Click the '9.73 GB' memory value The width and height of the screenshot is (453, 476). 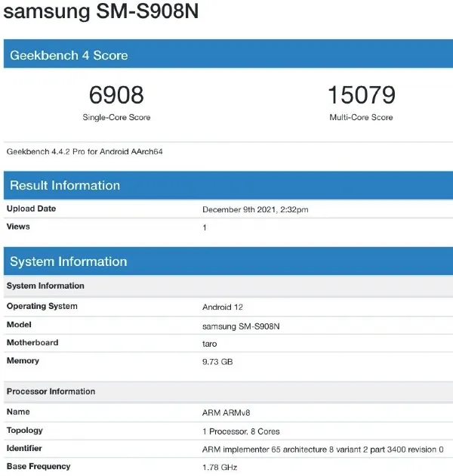(217, 362)
